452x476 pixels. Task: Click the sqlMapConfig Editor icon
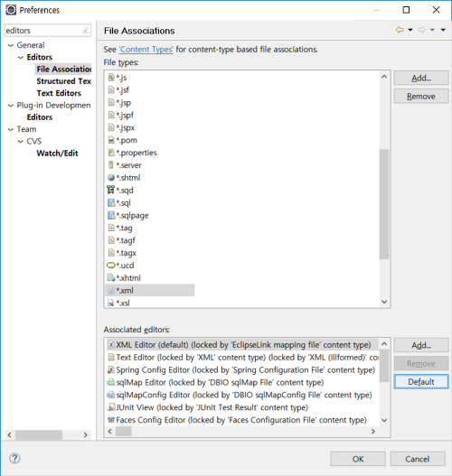tap(111, 395)
